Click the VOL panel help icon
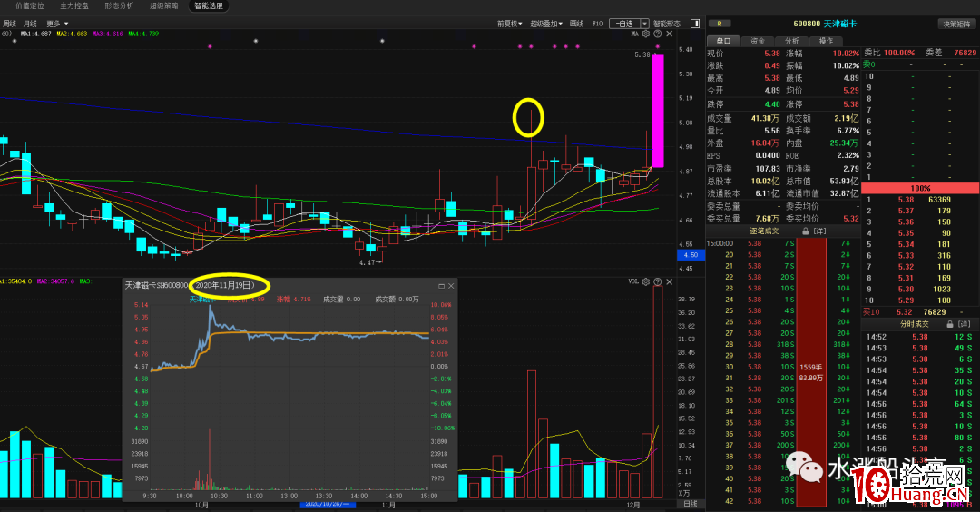This screenshot has height=512, width=980. click(656, 282)
